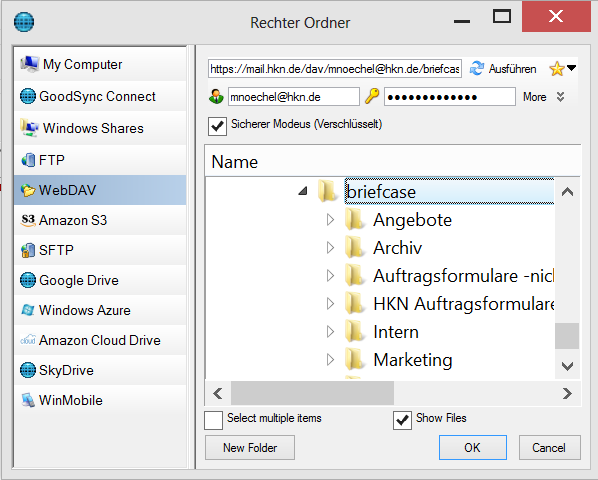Click the vertical scrollbar up arrow
Image resolution: width=598 pixels, height=480 pixels.
pos(567,192)
